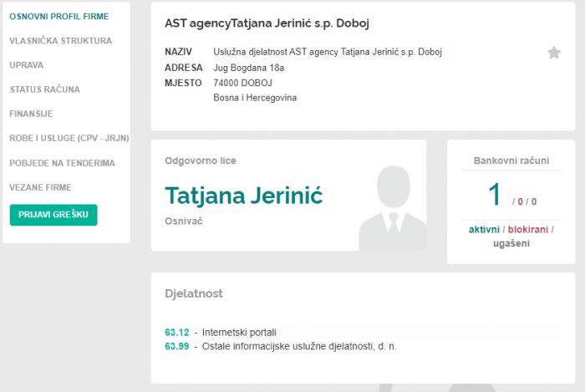Screen dimensions: 585x392
Task: Click Bosna i Hercegovina text
Action: coord(255,98)
